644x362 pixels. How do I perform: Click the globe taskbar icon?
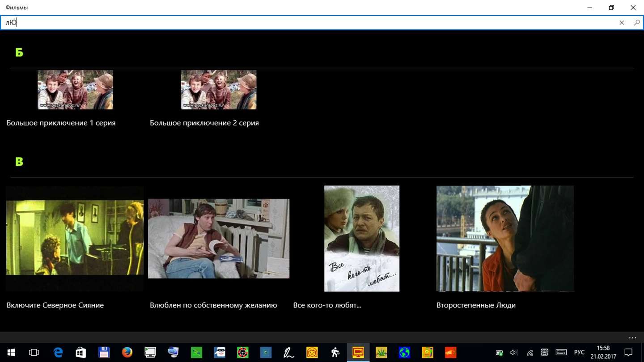(404, 353)
